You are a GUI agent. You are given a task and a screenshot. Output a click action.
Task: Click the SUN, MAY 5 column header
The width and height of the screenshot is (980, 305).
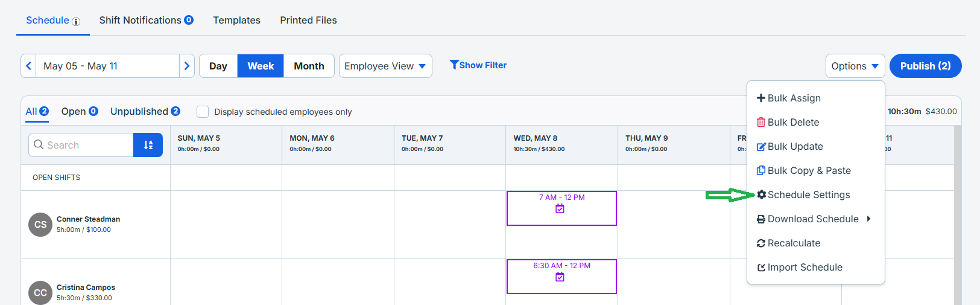(226, 145)
